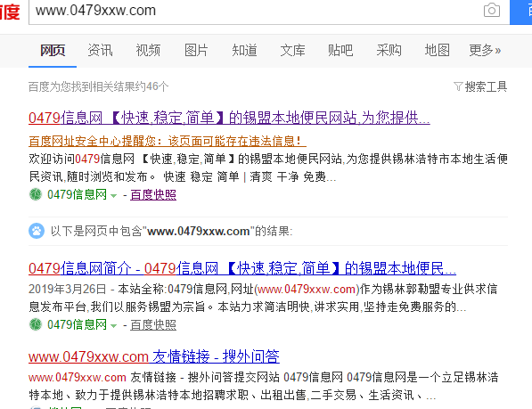This screenshot has width=532, height=409.
Task: Click the text 百度为您找到相关结果约46个
Action: (98, 86)
